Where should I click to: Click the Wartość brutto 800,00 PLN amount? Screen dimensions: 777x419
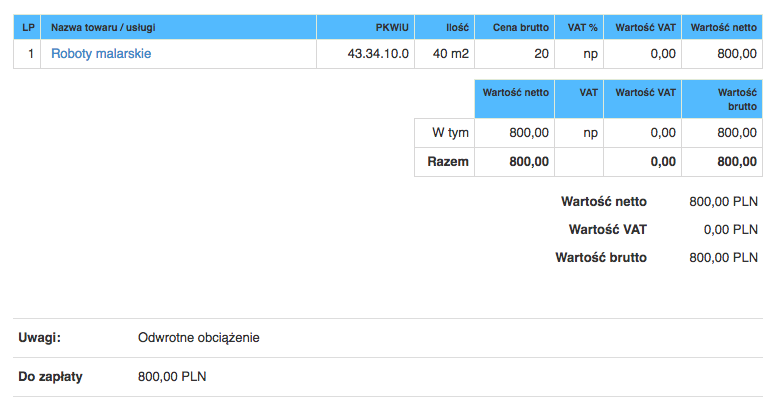[723, 258]
